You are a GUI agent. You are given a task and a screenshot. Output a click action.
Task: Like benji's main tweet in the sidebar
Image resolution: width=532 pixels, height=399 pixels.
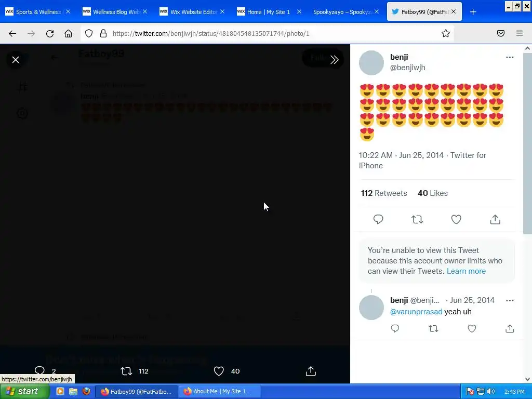pos(456,220)
